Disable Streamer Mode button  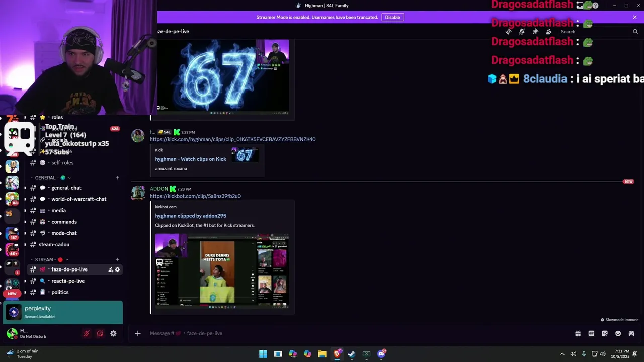(392, 17)
